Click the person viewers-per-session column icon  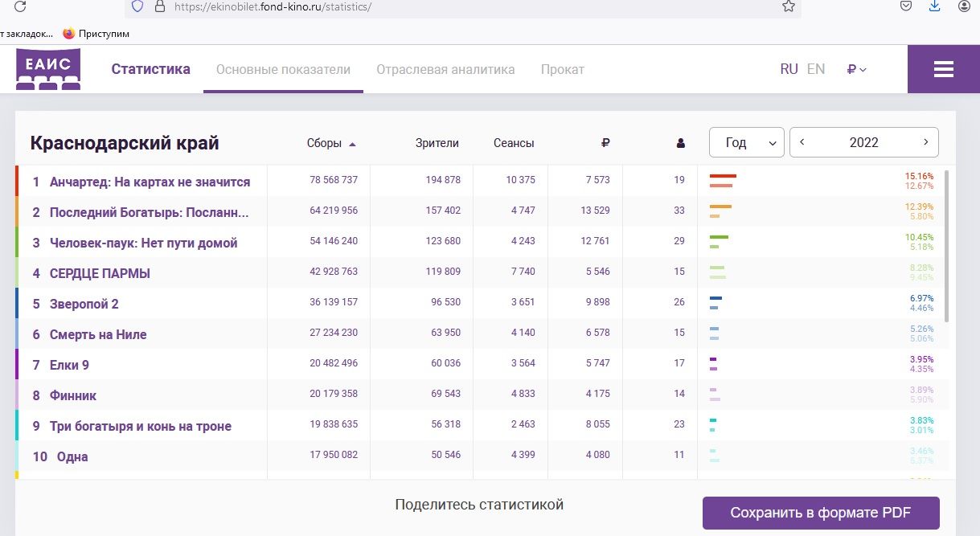[681, 144]
